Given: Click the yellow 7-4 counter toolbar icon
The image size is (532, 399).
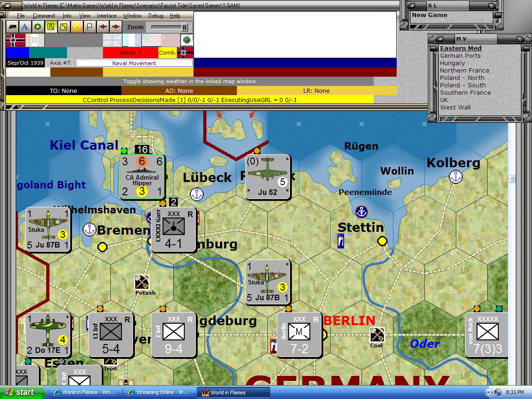Looking at the screenshot, I should click(x=63, y=27).
